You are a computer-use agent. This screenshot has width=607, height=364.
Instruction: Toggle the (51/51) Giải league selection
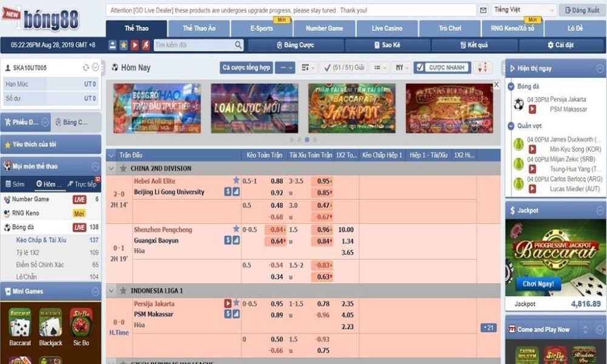[x=344, y=68]
